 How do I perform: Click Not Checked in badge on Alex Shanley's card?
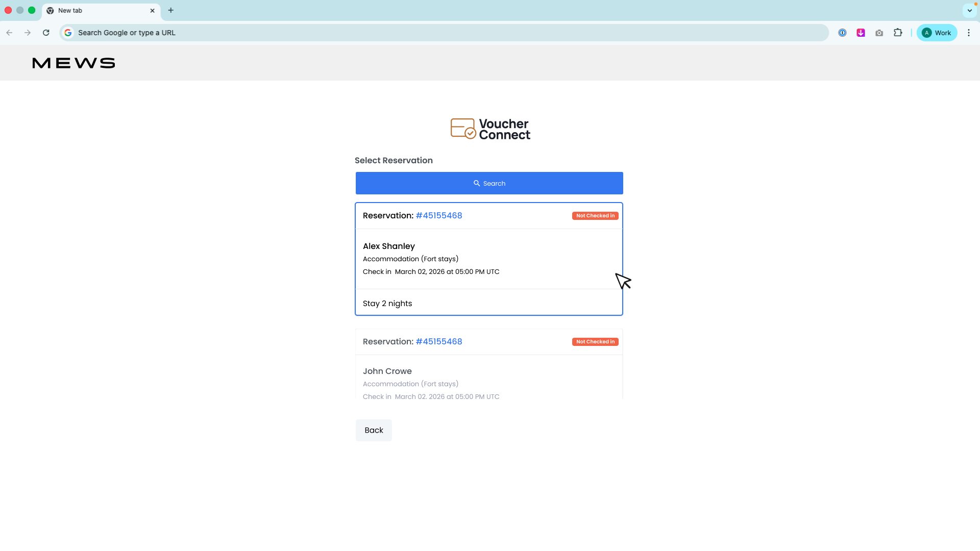(x=595, y=216)
